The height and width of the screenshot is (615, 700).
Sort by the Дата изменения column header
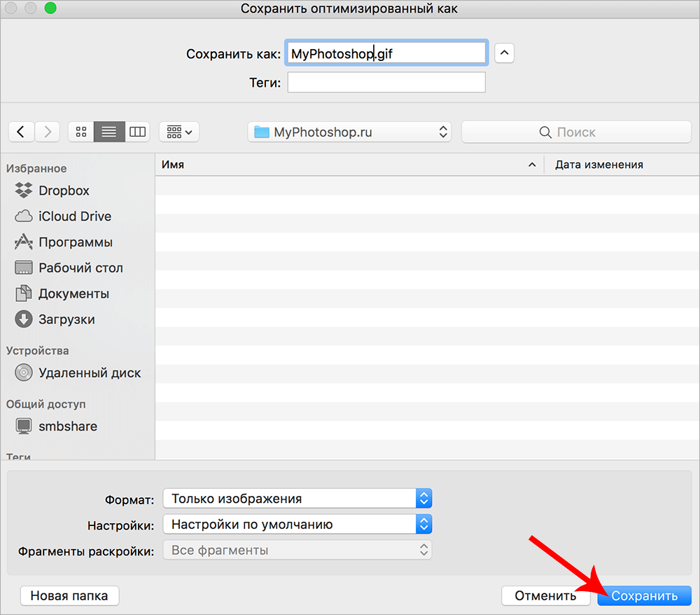click(622, 165)
